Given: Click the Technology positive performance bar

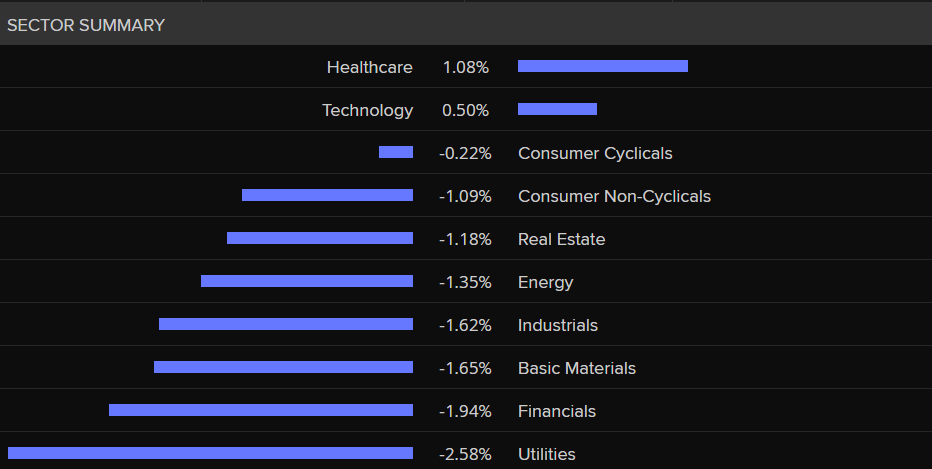Looking at the screenshot, I should [557, 109].
